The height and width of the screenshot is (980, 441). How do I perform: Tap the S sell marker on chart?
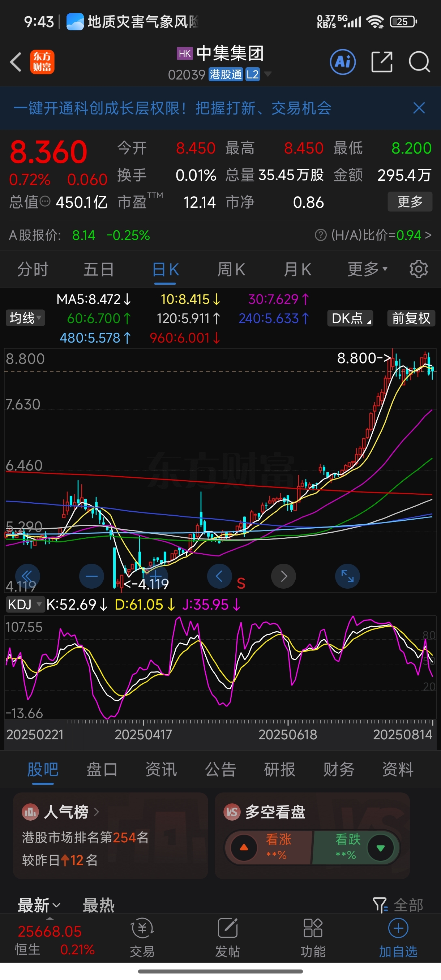click(241, 583)
